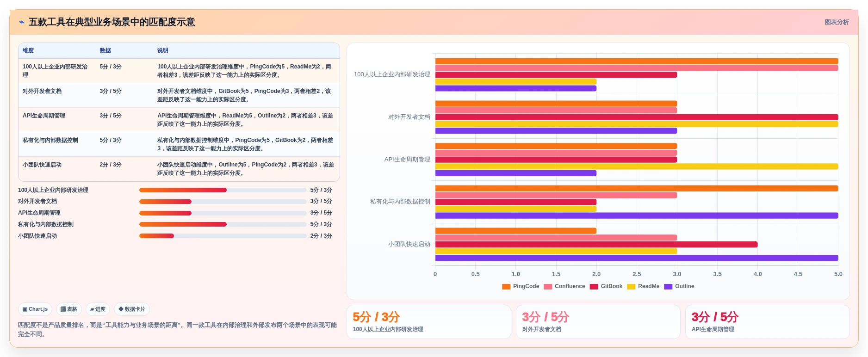Click progress bar for 私有化与内部数据控制

click(223, 224)
